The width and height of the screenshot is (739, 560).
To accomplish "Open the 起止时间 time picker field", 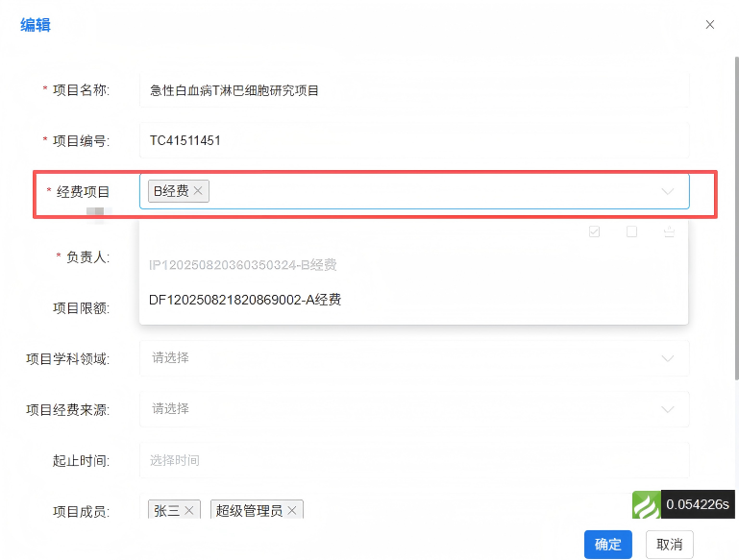I will [x=413, y=461].
